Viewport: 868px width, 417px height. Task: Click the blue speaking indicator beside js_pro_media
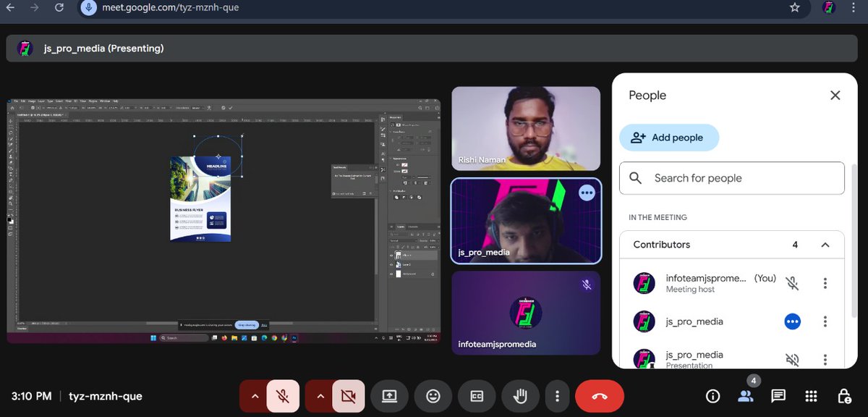793,321
